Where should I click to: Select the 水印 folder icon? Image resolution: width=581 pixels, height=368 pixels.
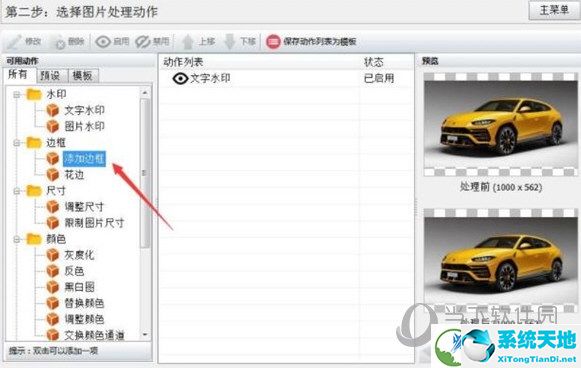coord(34,94)
